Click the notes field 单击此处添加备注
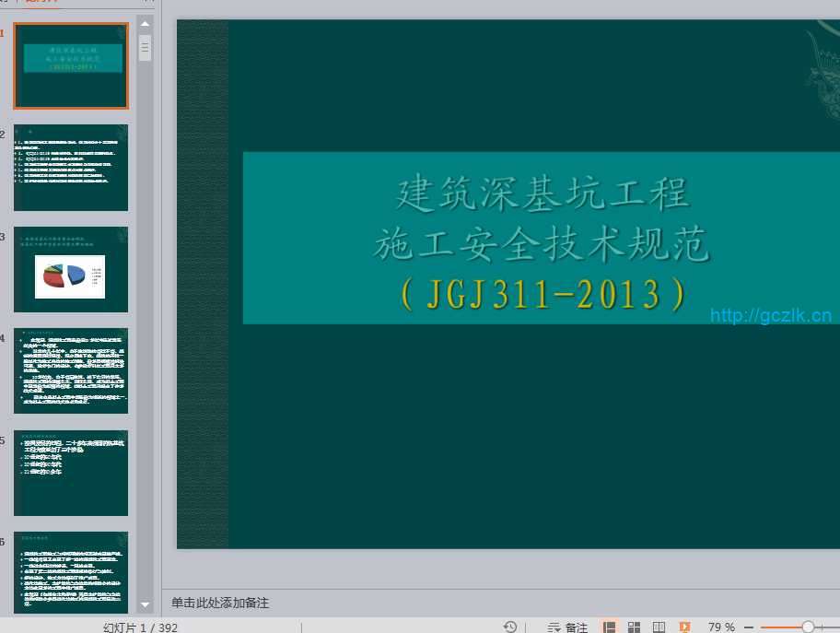Viewport: 840px width, 633px height. coord(220,603)
